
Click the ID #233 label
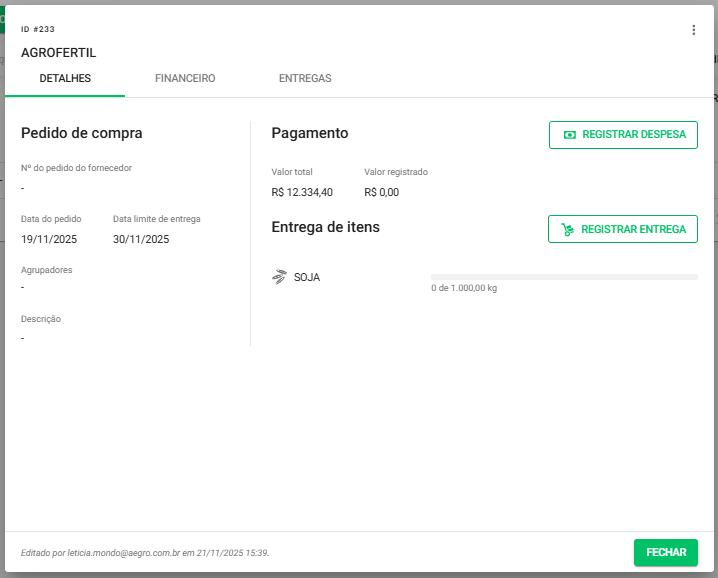tap(38, 30)
